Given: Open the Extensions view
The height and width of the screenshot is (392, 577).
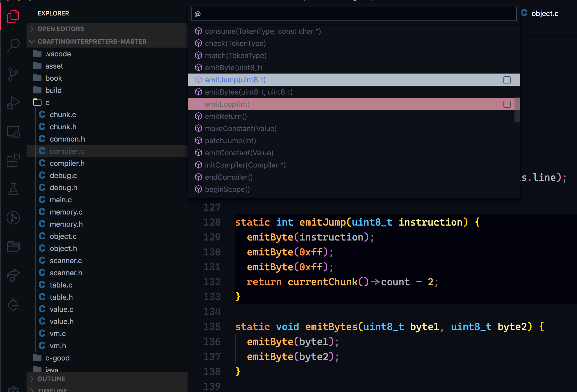Looking at the screenshot, I should tap(13, 161).
